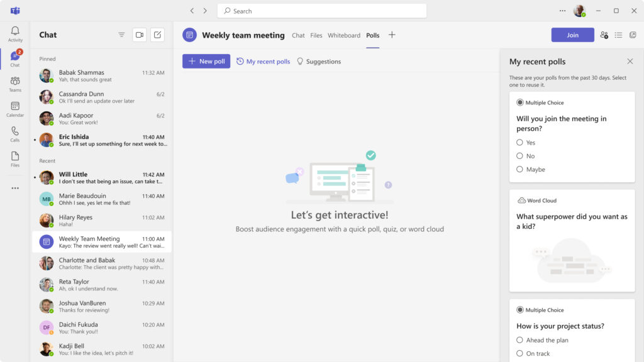This screenshot has width=644, height=362.
Task: Show the meeting attendee list icon
Action: point(603,35)
